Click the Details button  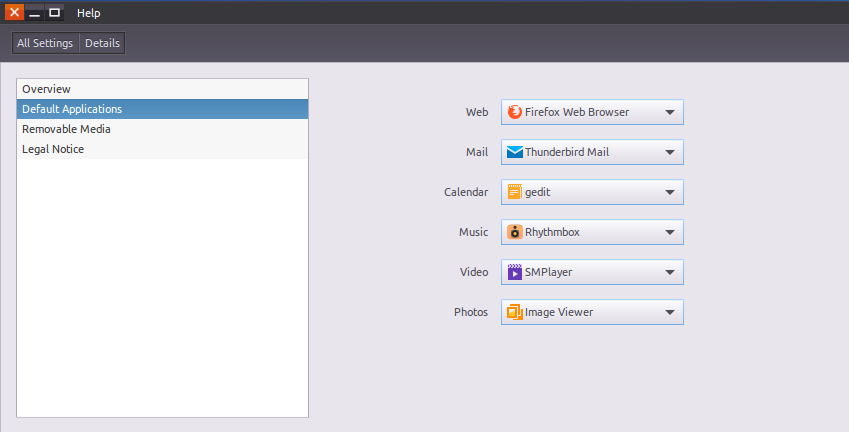[x=102, y=43]
